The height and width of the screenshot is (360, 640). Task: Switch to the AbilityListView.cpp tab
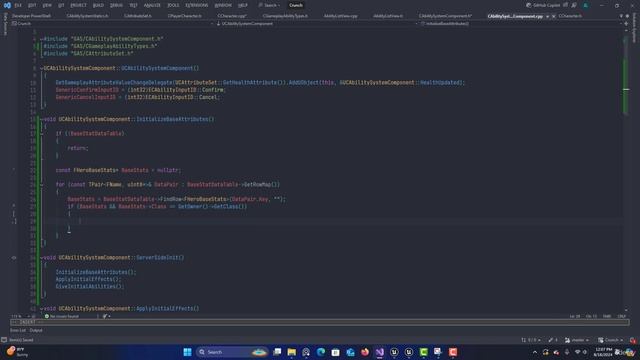pos(340,16)
